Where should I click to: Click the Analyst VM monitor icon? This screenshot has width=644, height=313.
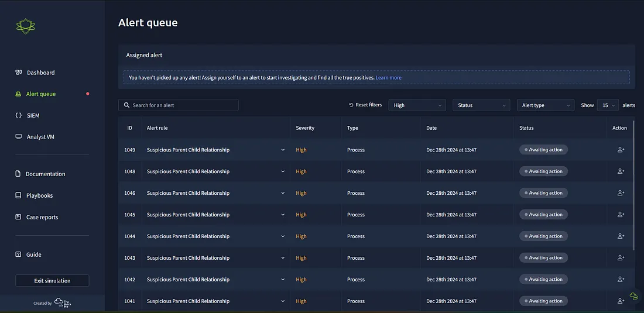[x=19, y=136]
